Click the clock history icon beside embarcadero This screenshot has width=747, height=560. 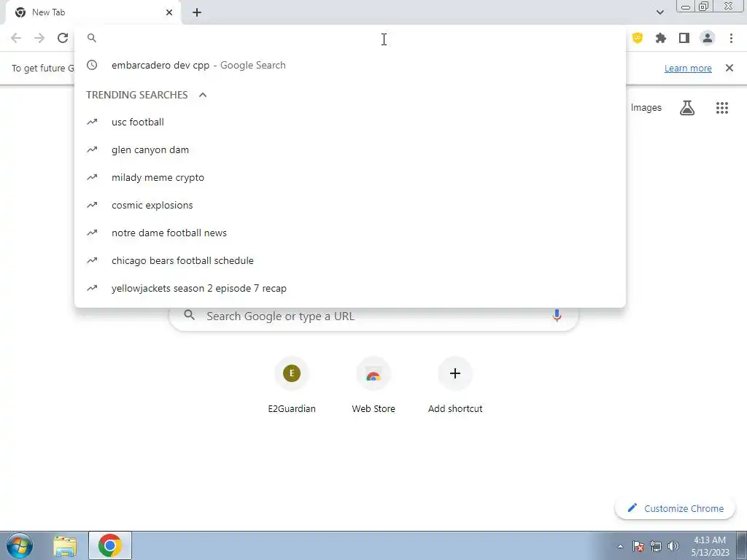(92, 65)
